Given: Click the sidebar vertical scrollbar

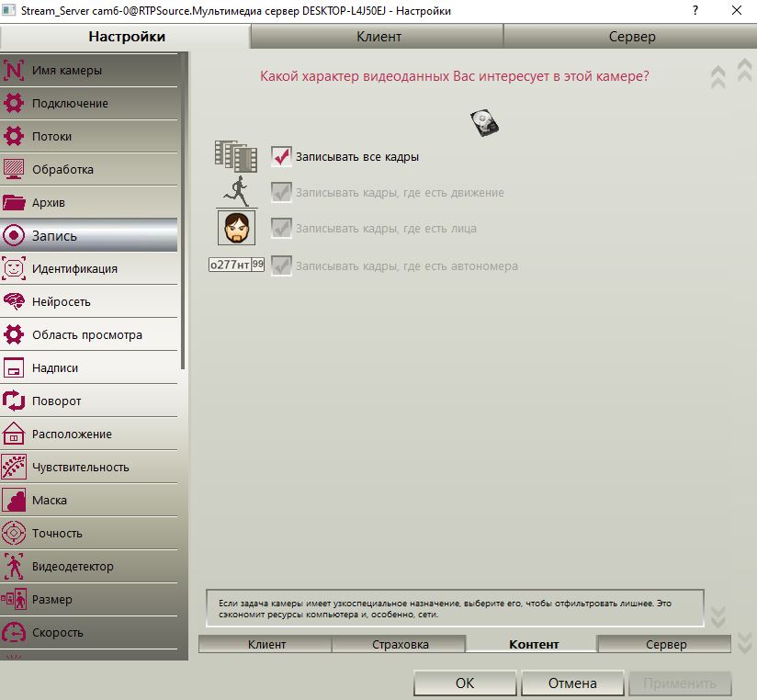Looking at the screenshot, I should click(x=183, y=211).
